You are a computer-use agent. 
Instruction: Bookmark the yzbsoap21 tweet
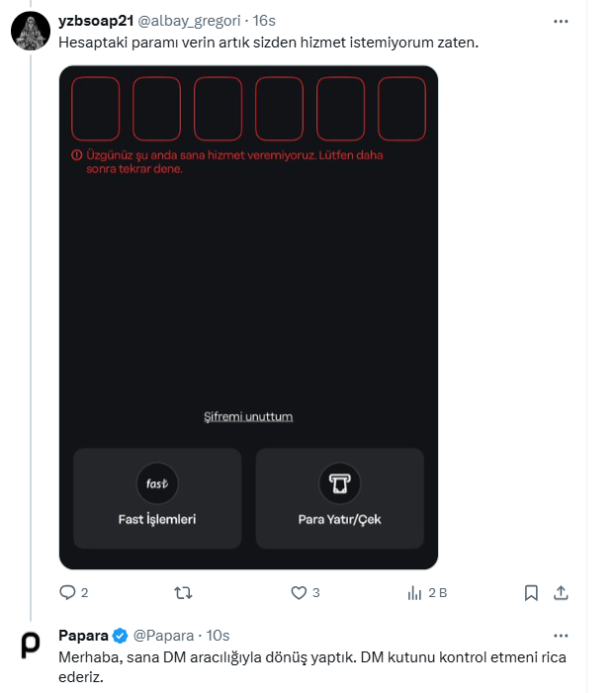(x=531, y=593)
